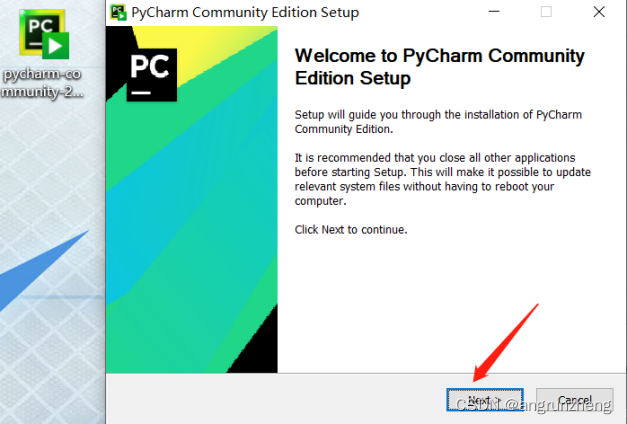Click the pycharm-community file name label

[x=42, y=83]
